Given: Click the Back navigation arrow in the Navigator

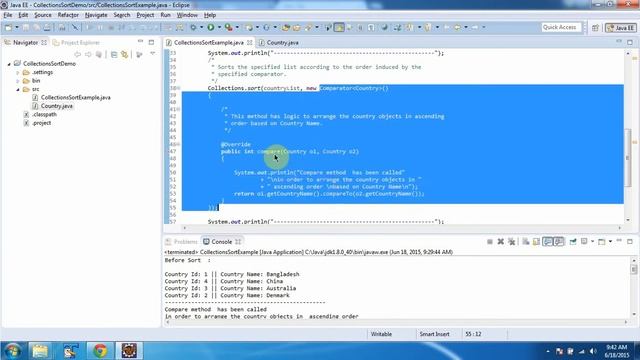Looking at the screenshot, I should tap(78, 54).
